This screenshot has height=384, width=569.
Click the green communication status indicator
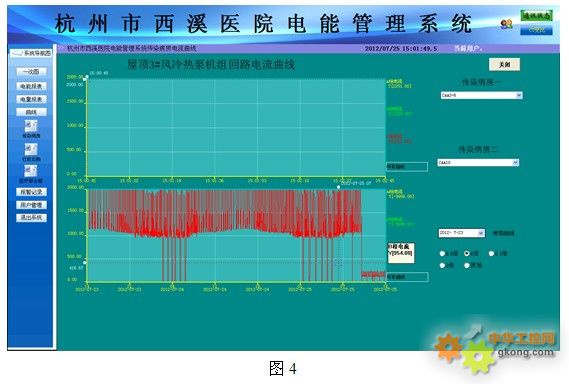tap(536, 16)
